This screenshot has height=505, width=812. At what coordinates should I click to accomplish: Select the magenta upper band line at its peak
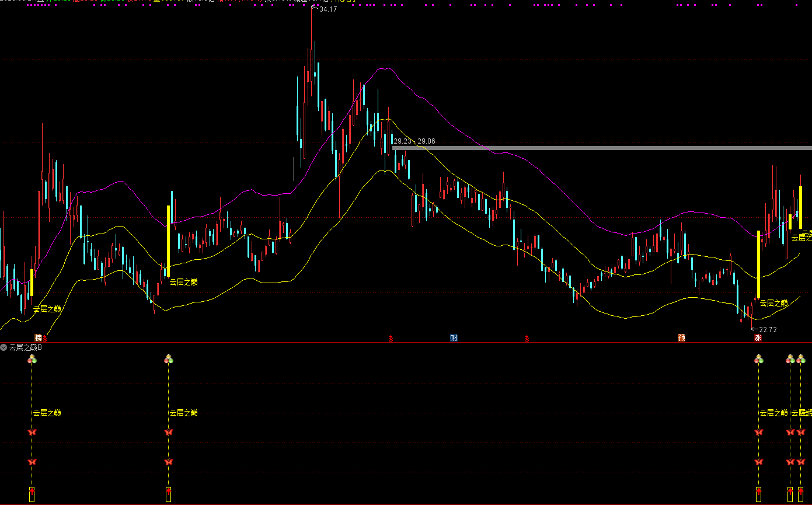pos(385,68)
